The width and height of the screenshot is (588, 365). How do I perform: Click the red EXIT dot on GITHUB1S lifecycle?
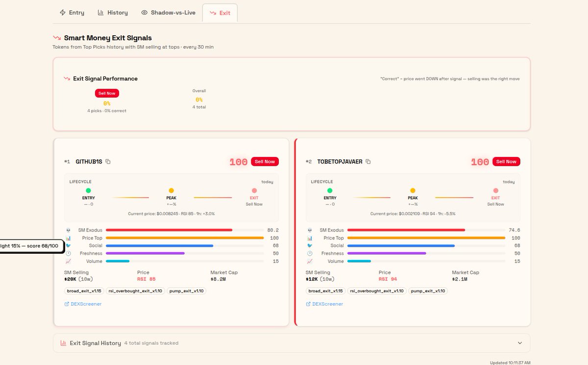click(x=254, y=190)
